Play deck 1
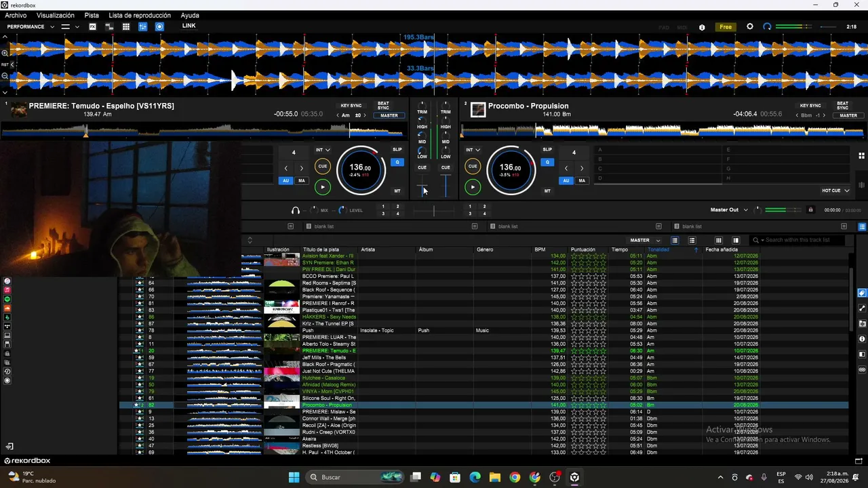Viewport: 868px width, 488px height. point(323,187)
